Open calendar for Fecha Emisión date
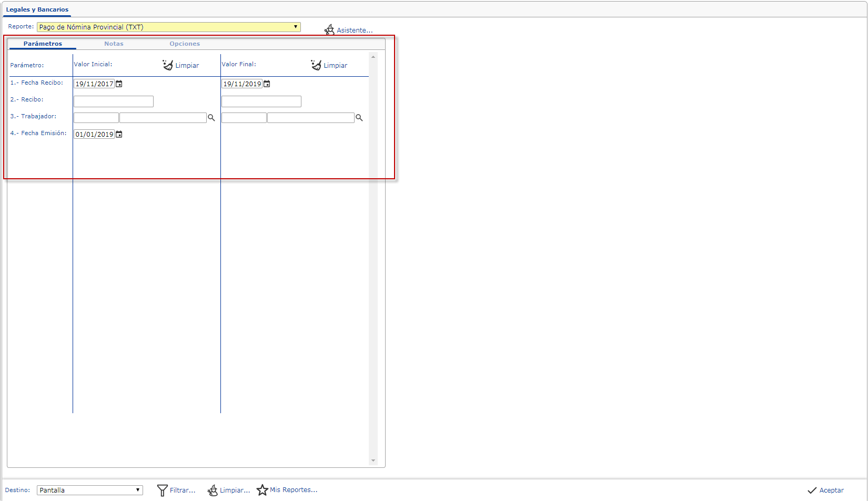 click(x=119, y=134)
